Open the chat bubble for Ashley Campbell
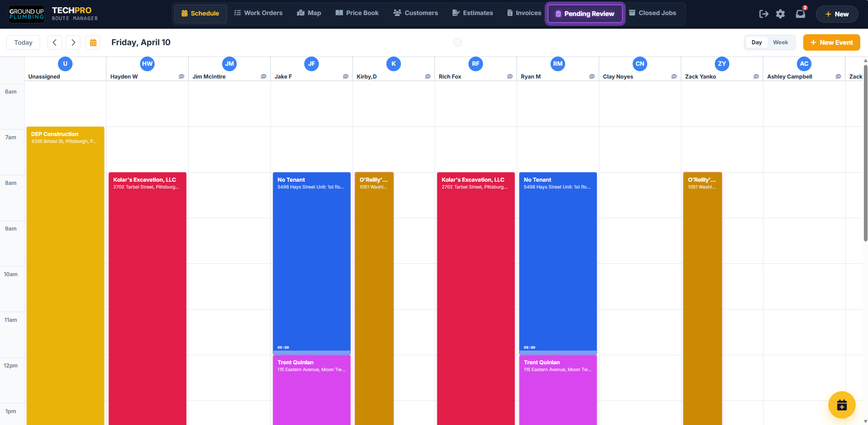Viewport: 868px width, 425px height. tap(838, 77)
